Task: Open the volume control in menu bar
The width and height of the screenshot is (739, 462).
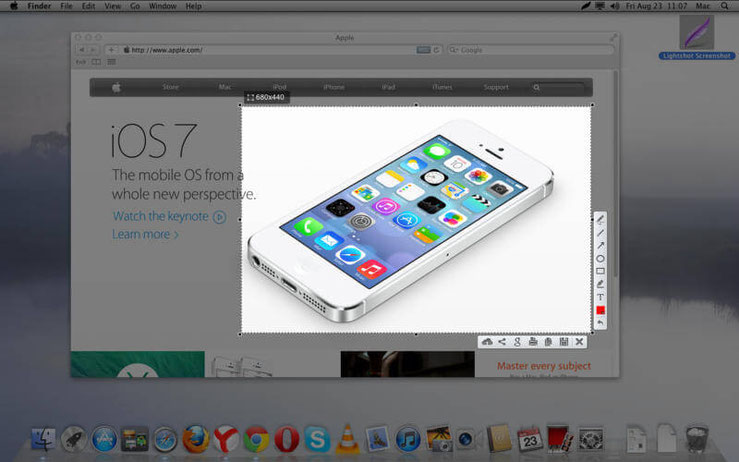Action: click(x=615, y=6)
